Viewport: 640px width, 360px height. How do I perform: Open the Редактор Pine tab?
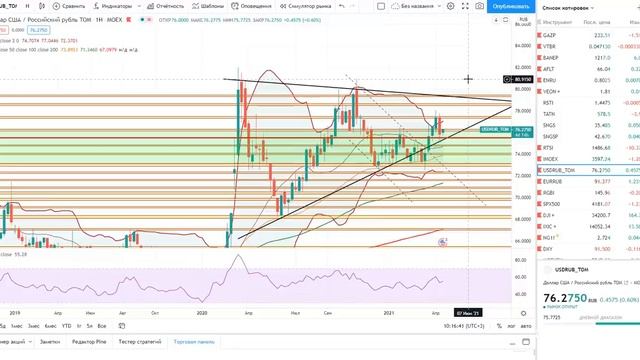(x=89, y=342)
